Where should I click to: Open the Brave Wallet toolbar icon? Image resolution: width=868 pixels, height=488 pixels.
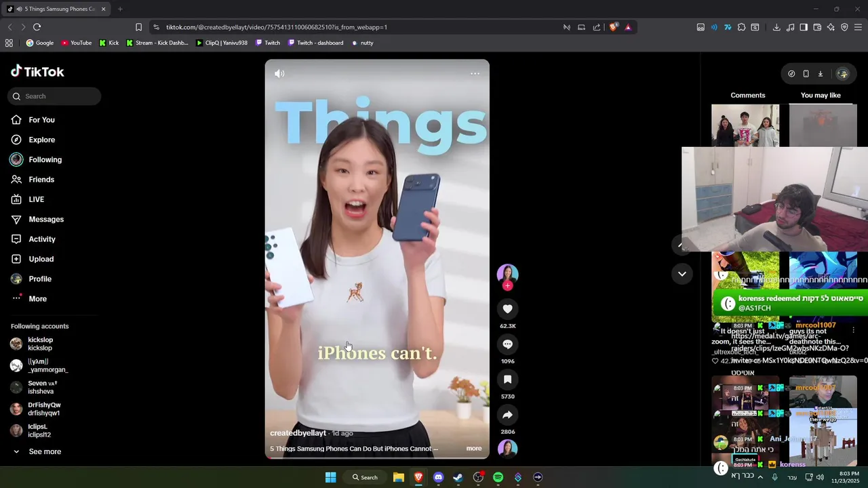(x=817, y=27)
